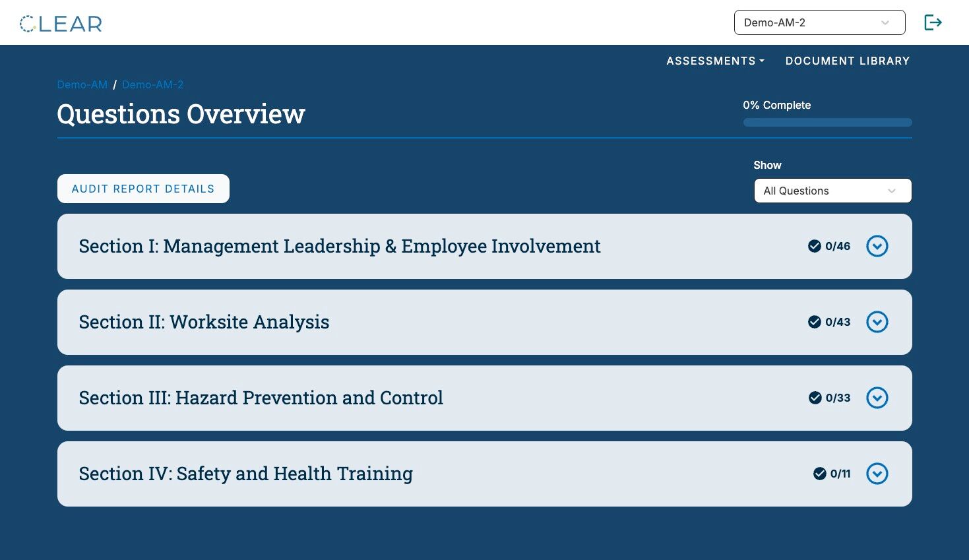The height and width of the screenshot is (560, 969).
Task: Open Audit Report Details
Action: (143, 189)
